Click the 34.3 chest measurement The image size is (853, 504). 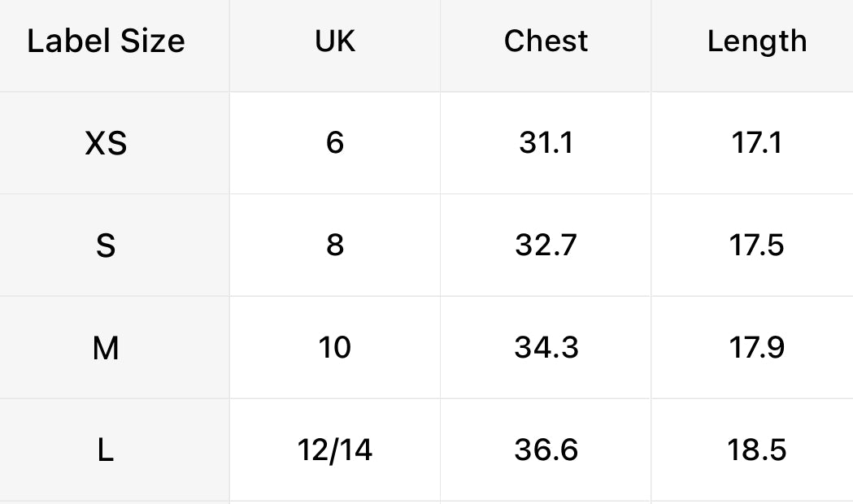[x=546, y=348]
